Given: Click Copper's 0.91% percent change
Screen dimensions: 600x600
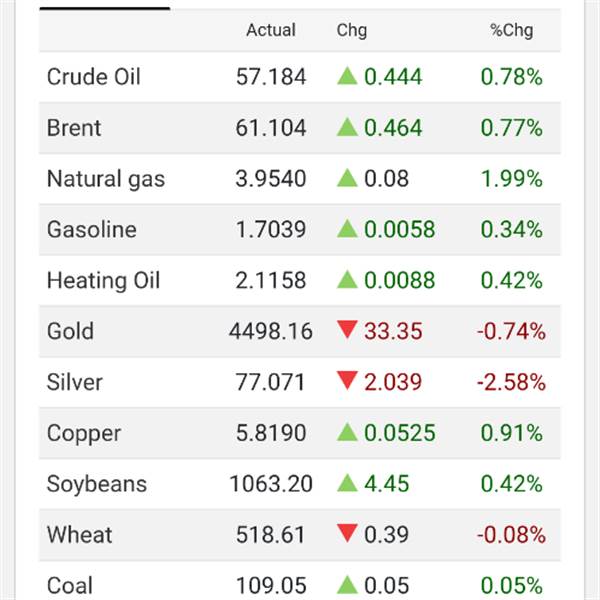Looking at the screenshot, I should [x=511, y=433].
